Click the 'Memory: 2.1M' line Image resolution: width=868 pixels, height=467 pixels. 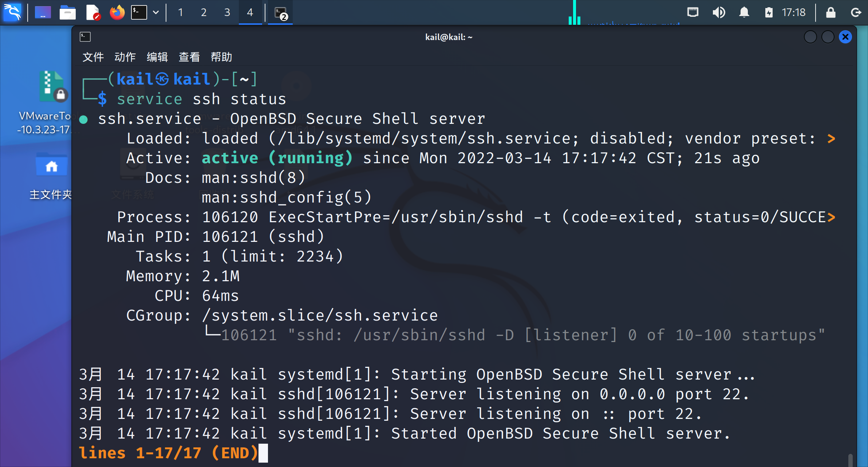pos(183,276)
